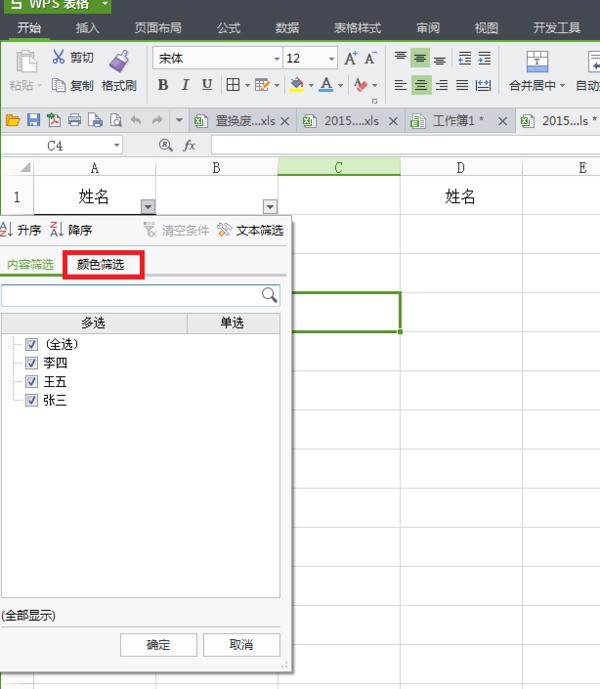Click the Merge and Center icon
This screenshot has height=689, width=600.
coord(537,61)
